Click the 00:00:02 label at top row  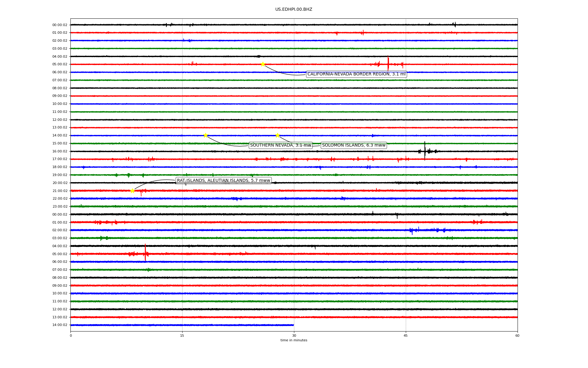pyautogui.click(x=60, y=25)
